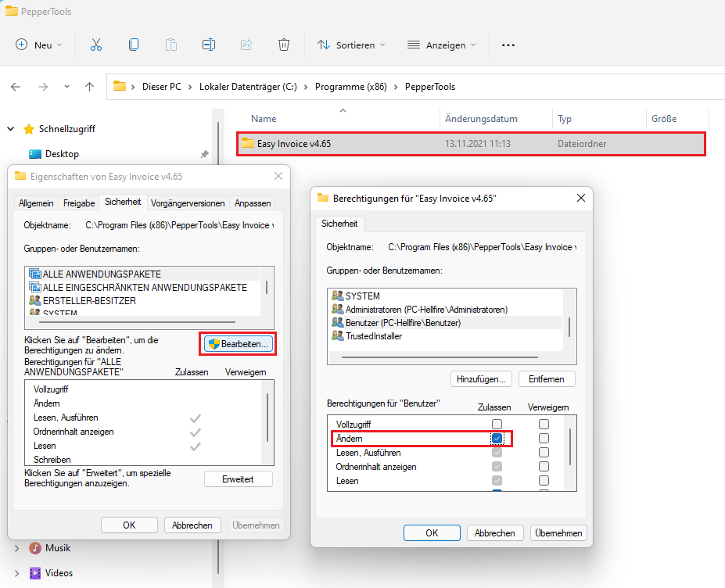Check Ordnerinhalt anzeigen Verweigern checkbox

pyautogui.click(x=544, y=467)
